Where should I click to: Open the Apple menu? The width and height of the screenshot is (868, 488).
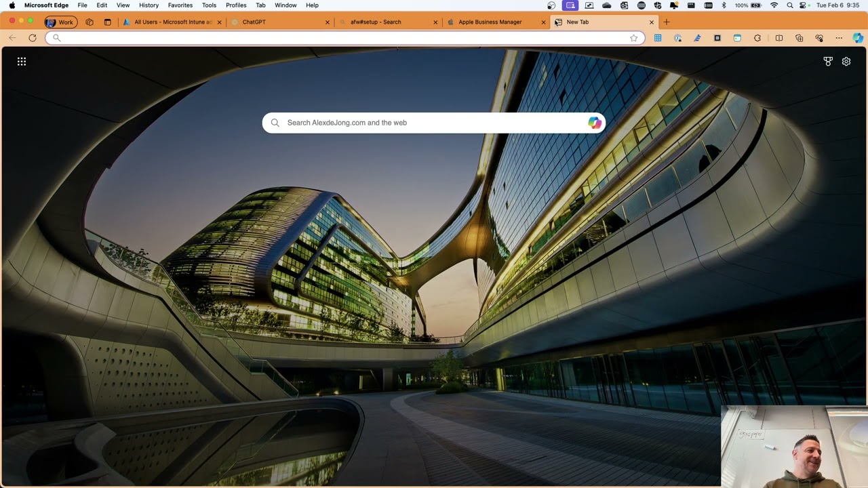click(x=12, y=5)
